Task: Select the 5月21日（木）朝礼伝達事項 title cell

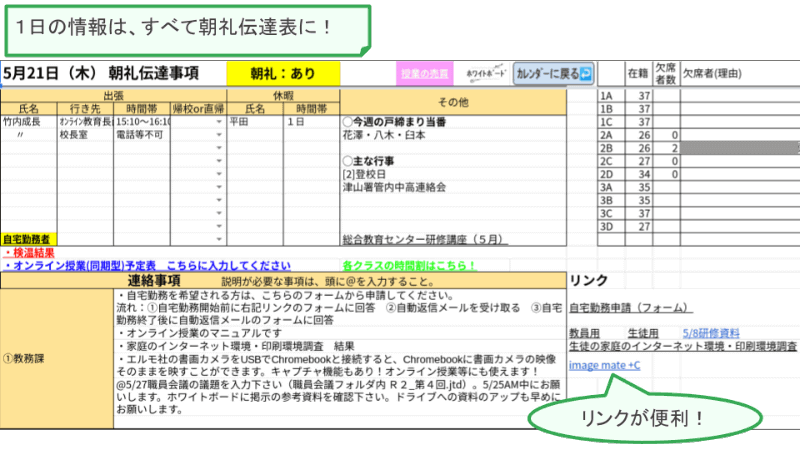Action: click(113, 73)
